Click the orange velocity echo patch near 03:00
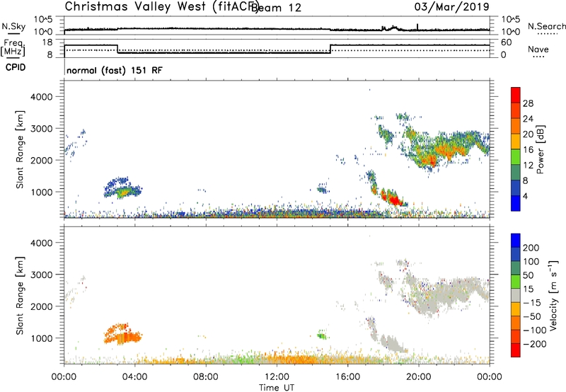Screen dimensions: 566x392 pyautogui.click(x=122, y=335)
